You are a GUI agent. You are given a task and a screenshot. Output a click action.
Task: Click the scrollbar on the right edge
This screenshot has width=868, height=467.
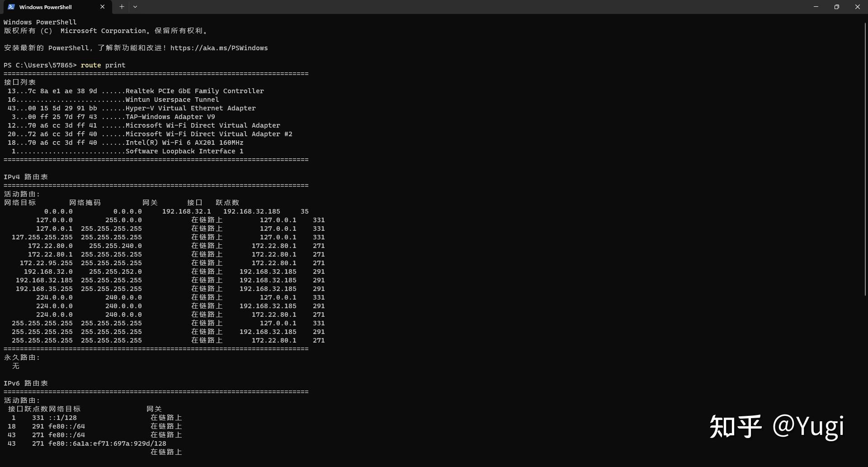865,158
